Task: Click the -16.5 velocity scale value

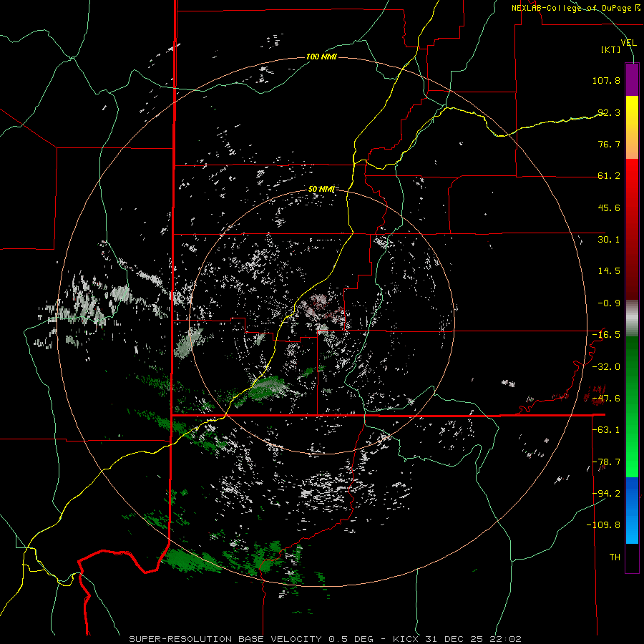Action: coord(606,335)
